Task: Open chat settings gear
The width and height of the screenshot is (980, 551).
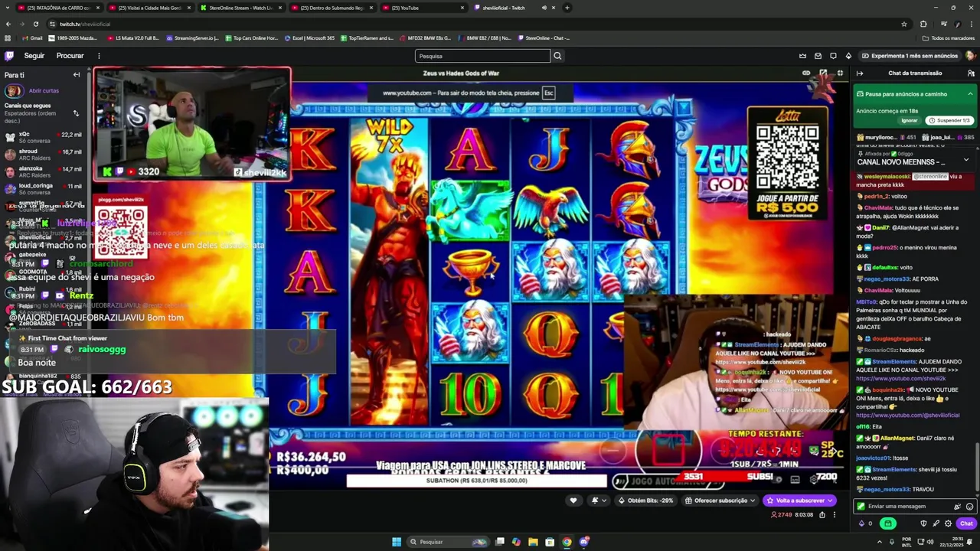Action: 948,523
